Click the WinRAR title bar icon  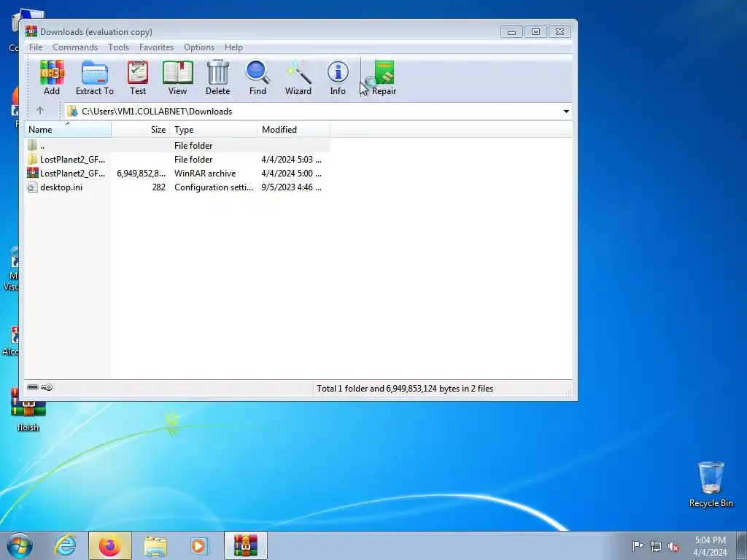point(31,31)
